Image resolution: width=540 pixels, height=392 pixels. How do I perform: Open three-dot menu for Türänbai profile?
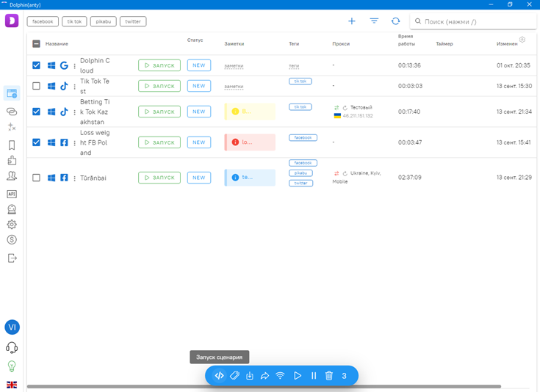[74, 178]
